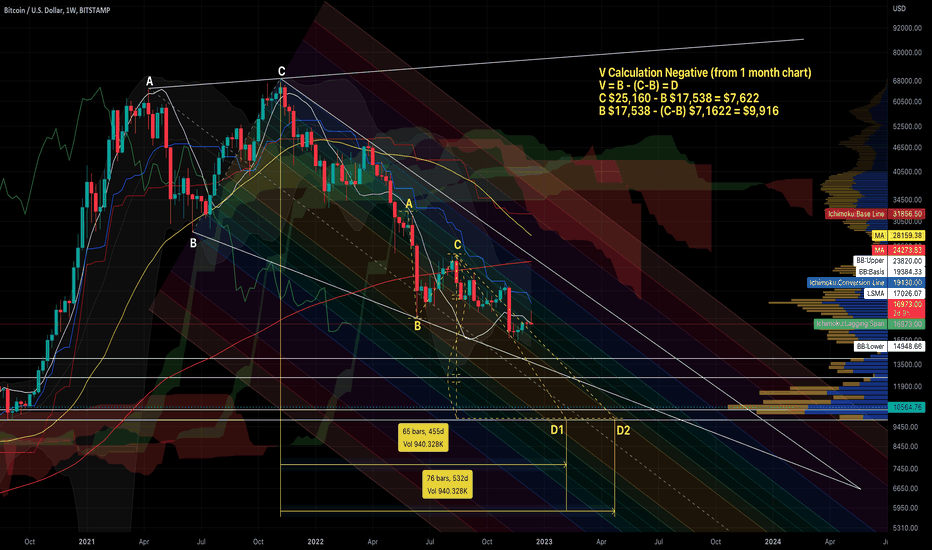
Task: Click the 'V Calculation Negative' heading text
Action: [705, 73]
